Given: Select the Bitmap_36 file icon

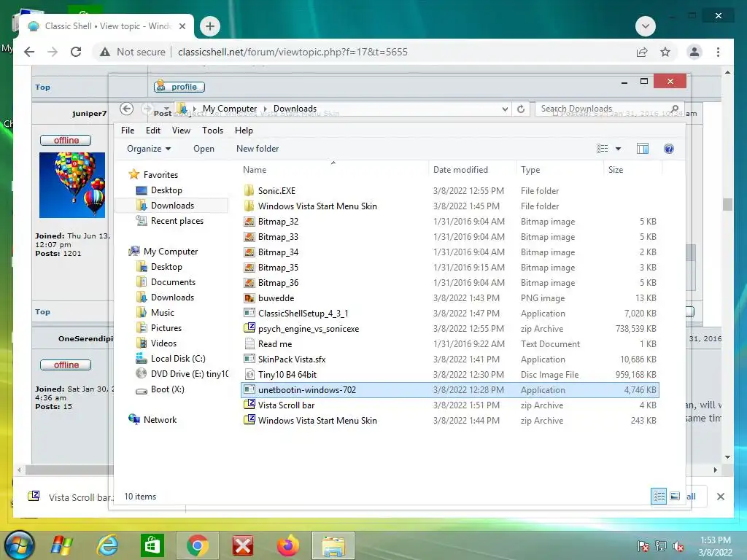Looking at the screenshot, I should (x=249, y=282).
